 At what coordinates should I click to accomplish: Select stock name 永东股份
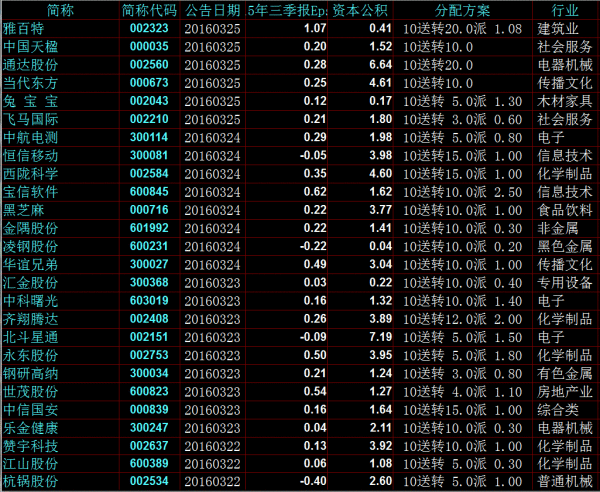(31, 355)
